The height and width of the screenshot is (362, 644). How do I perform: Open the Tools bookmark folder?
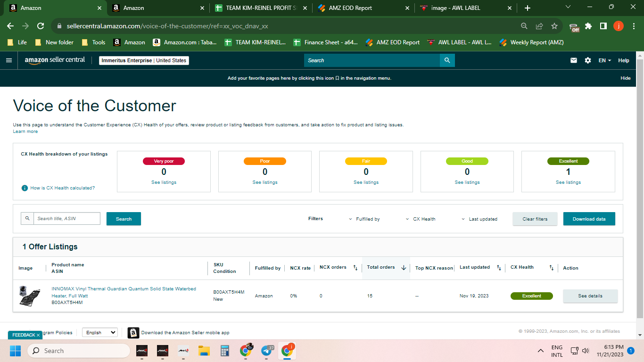coord(93,42)
